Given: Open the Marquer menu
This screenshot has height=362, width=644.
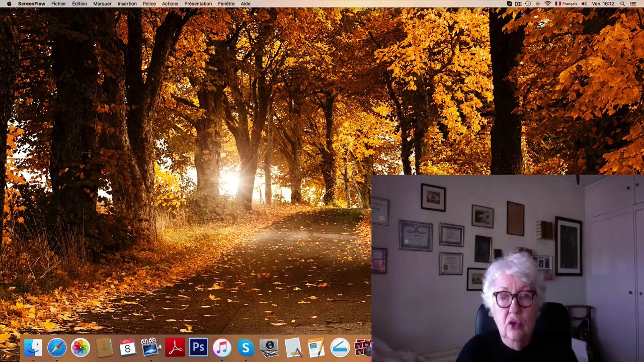Looking at the screenshot, I should (103, 4).
